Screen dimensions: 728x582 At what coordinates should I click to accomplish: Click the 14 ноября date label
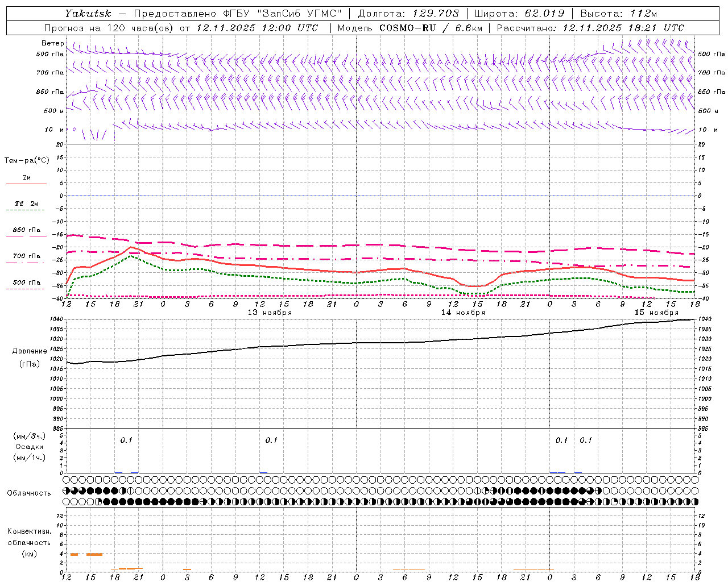click(x=463, y=312)
